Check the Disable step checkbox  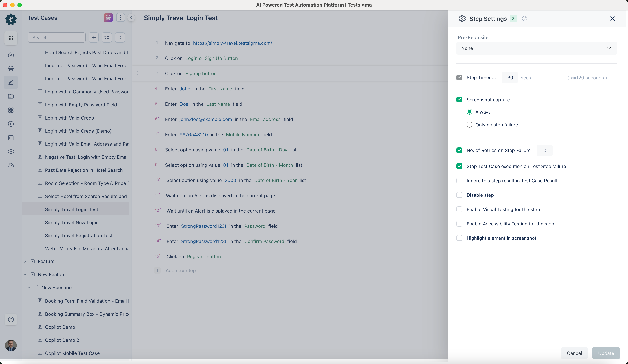[x=460, y=195]
